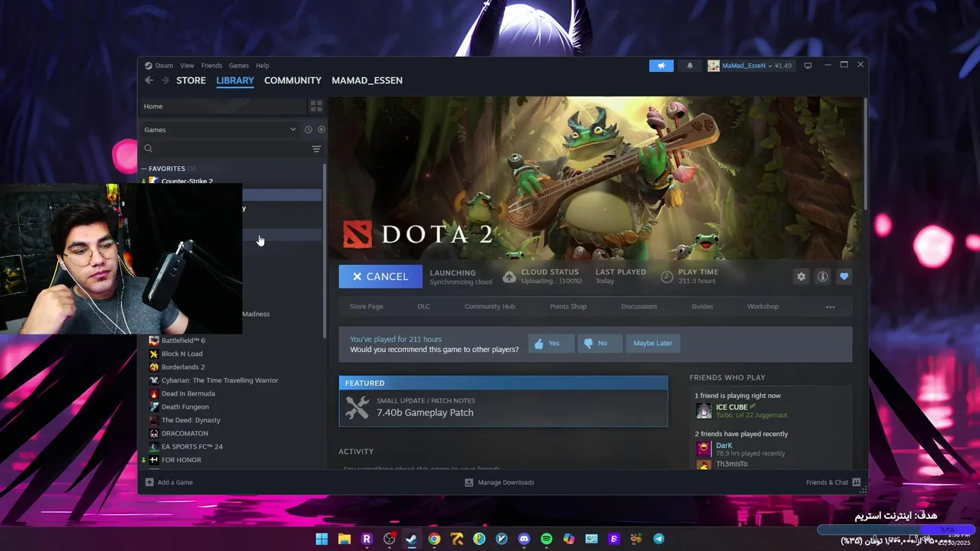Enter Big Picture mode via monitor icon
This screenshot has width=980, height=551.
click(x=808, y=66)
